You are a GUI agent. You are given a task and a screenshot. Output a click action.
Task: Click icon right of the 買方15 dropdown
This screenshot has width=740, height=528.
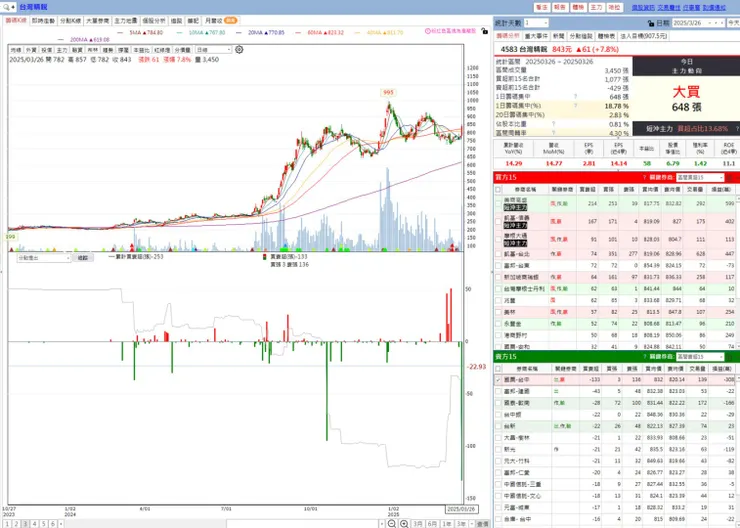(x=729, y=177)
